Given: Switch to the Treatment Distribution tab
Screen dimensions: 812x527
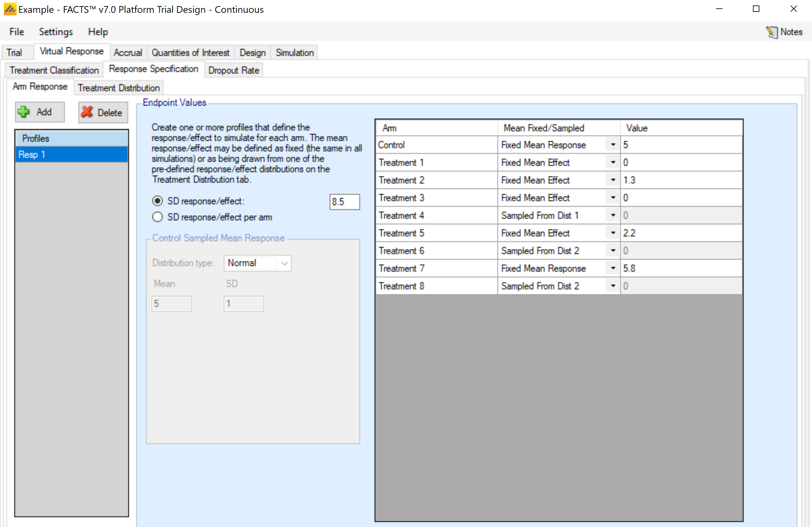Looking at the screenshot, I should click(x=118, y=88).
